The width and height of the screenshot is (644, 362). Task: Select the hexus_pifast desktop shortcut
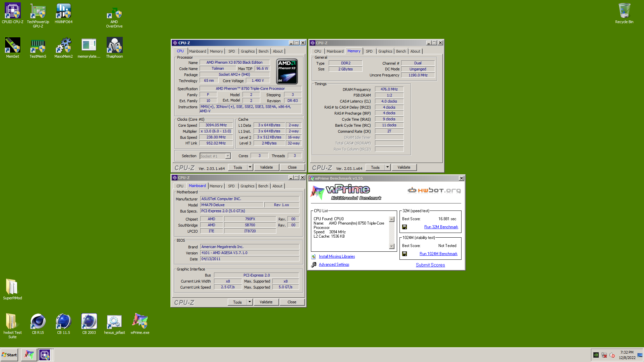(114, 324)
